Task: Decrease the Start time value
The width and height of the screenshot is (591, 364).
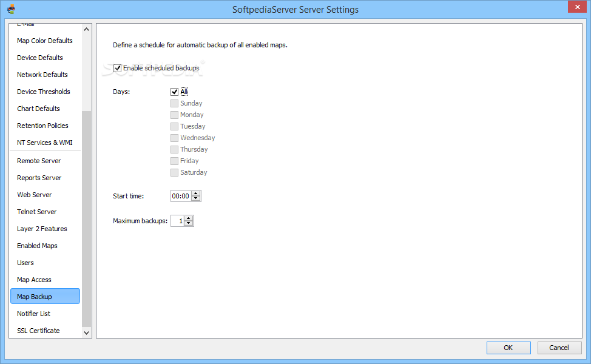Action: pos(195,198)
